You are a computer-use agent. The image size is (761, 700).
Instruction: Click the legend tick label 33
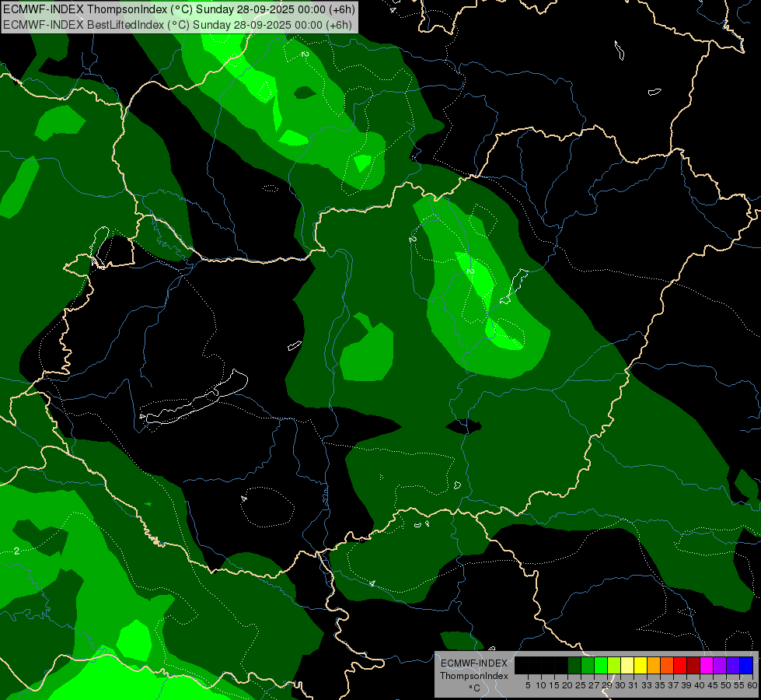pyautogui.click(x=647, y=685)
